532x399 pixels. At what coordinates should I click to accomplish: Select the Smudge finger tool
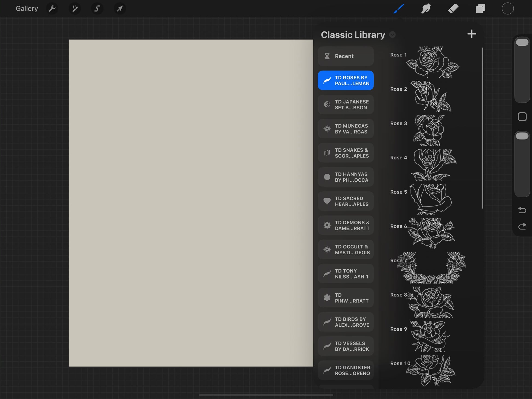tap(426, 9)
